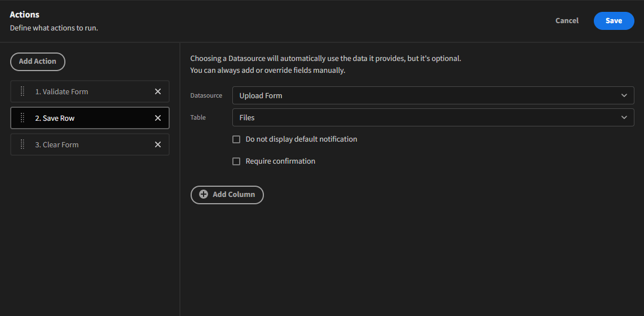This screenshot has width=644, height=316.
Task: Remove the Validate Form action
Action: pos(158,91)
